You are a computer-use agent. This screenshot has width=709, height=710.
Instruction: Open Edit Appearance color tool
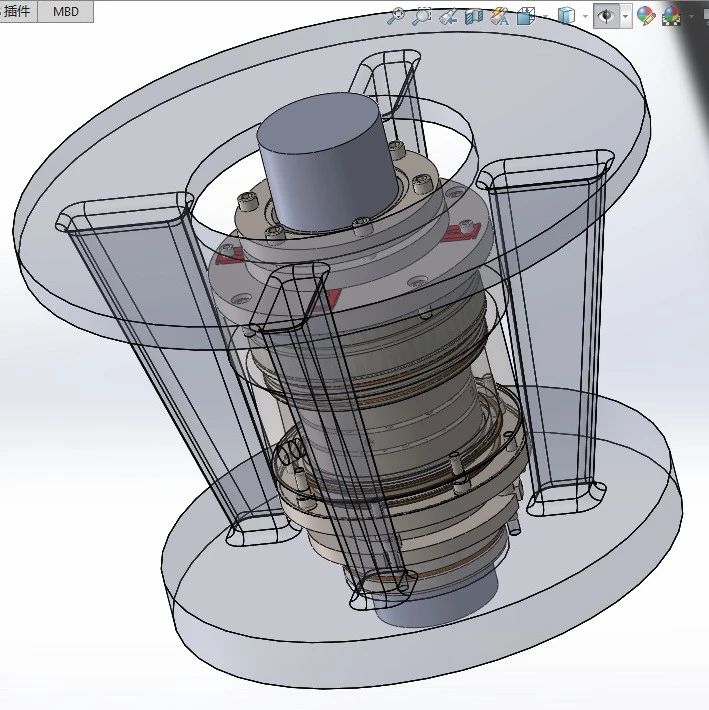click(646, 16)
